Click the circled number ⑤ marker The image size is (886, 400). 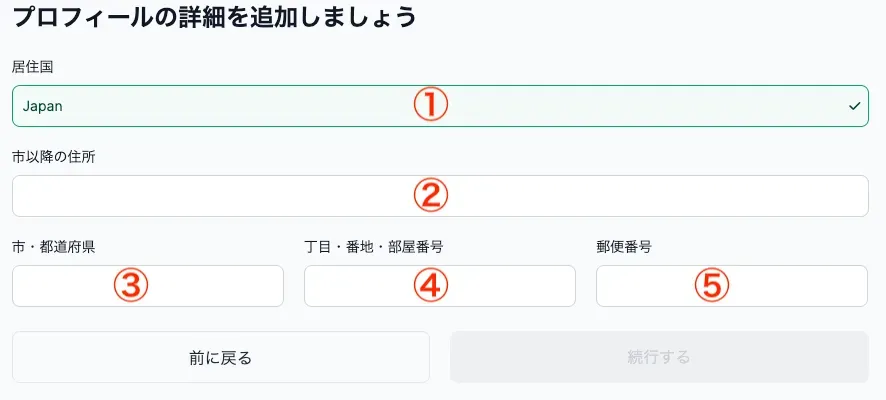click(712, 286)
